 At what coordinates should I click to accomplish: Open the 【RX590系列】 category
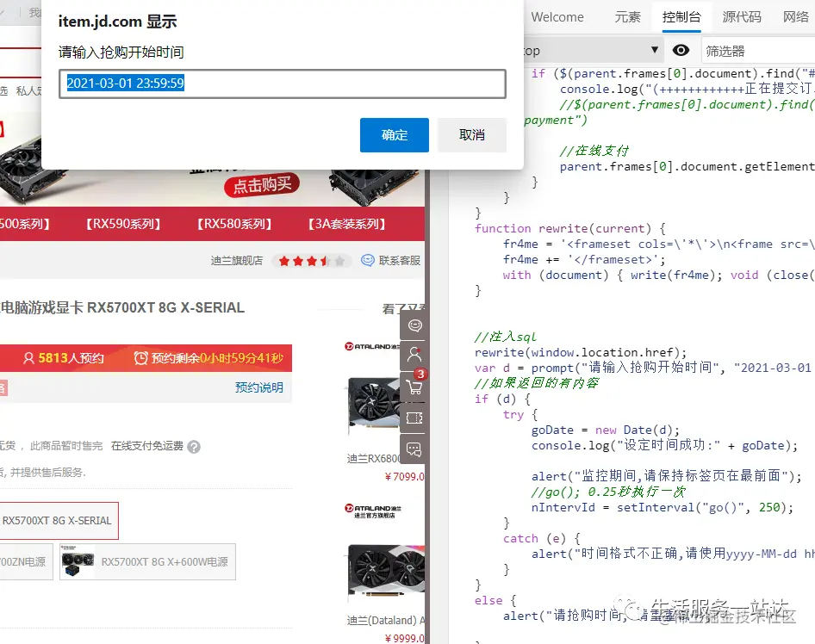pos(123,224)
